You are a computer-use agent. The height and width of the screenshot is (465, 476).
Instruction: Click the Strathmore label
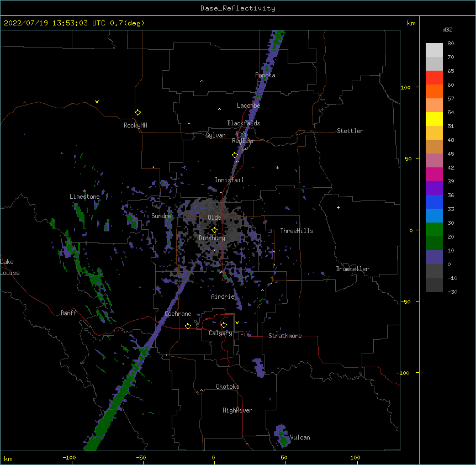(285, 336)
